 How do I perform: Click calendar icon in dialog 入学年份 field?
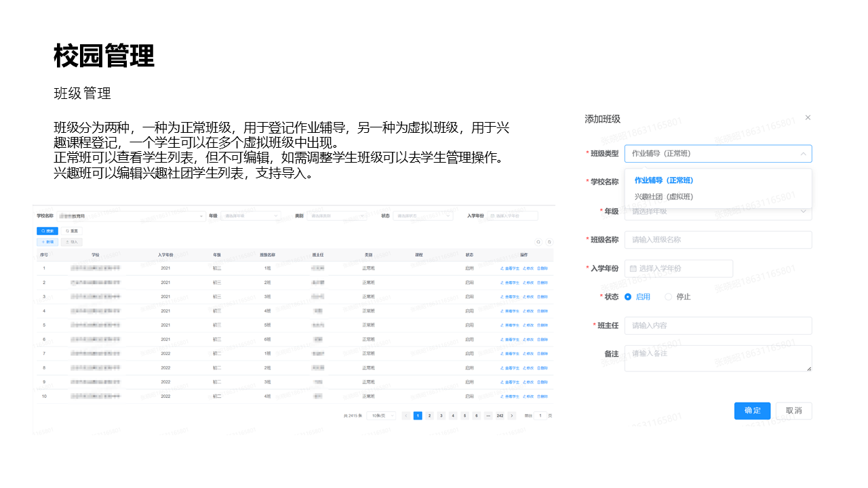(633, 268)
